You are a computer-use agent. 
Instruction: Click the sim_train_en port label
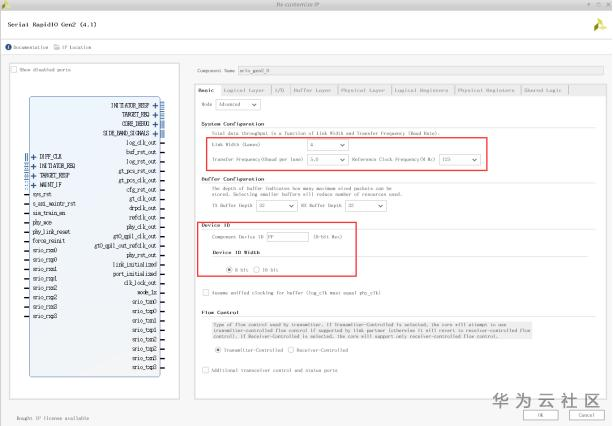(x=49, y=213)
